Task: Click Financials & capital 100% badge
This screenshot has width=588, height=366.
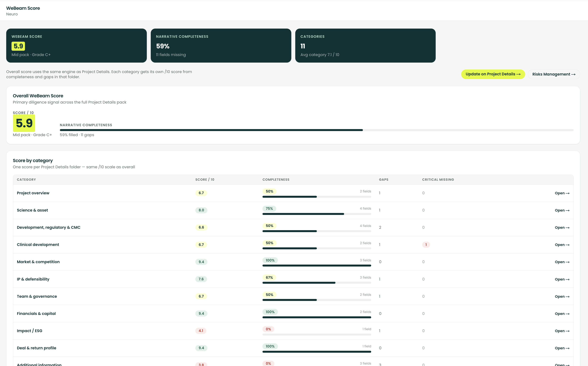Action: (270, 312)
